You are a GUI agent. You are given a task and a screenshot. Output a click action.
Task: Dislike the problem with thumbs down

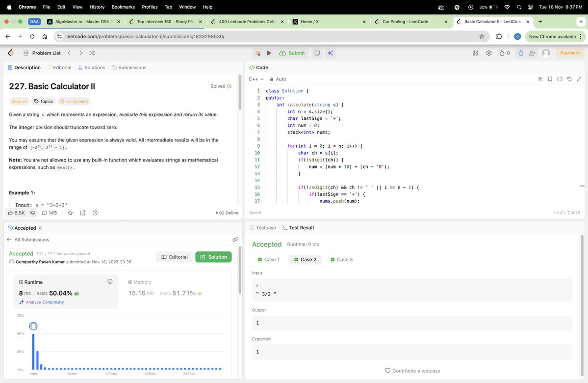click(33, 213)
